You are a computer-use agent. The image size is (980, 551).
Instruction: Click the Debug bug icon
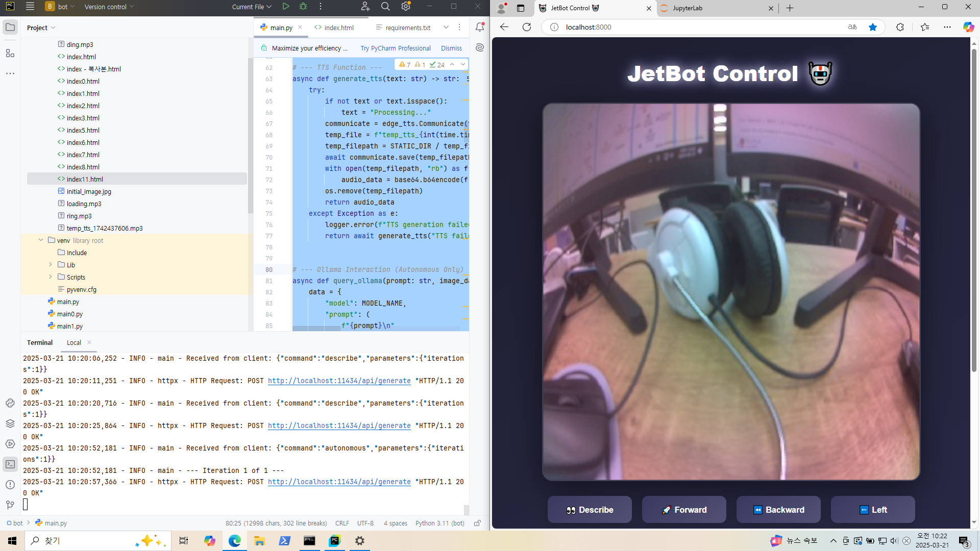click(303, 7)
